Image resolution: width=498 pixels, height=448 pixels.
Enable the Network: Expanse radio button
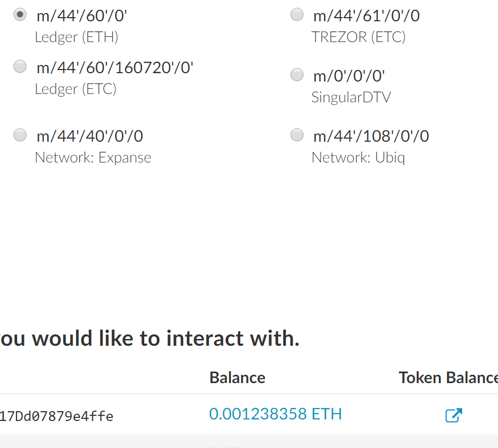coord(20,135)
